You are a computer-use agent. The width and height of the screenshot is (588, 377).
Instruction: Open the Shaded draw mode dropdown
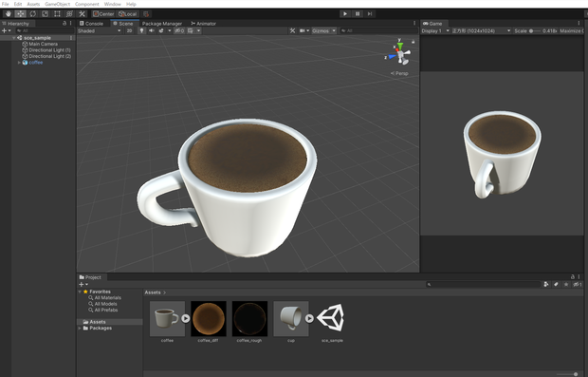coord(100,30)
